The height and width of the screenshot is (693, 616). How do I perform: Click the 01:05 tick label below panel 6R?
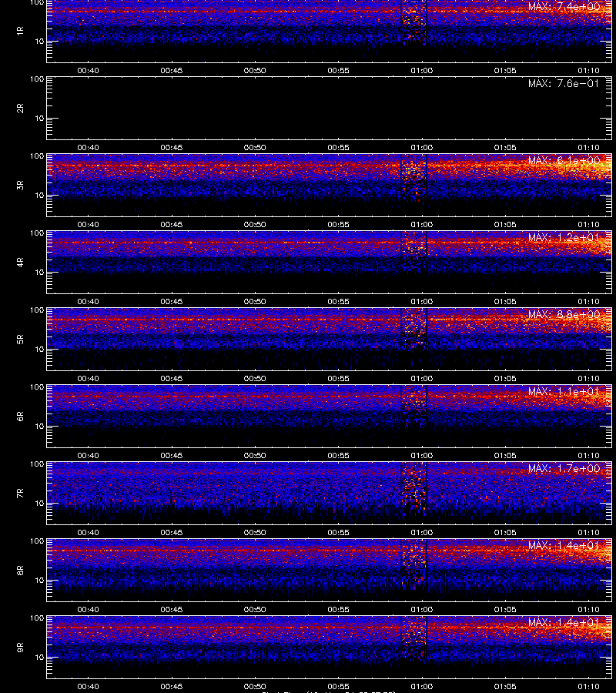(x=505, y=456)
